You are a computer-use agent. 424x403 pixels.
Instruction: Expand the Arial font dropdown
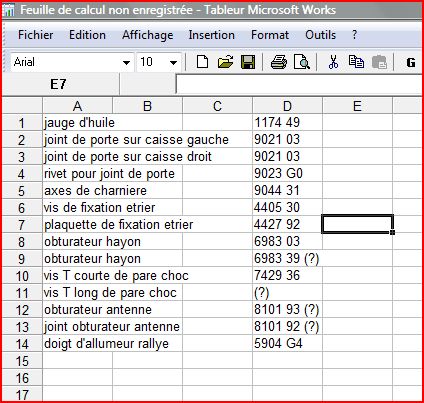tap(126, 62)
